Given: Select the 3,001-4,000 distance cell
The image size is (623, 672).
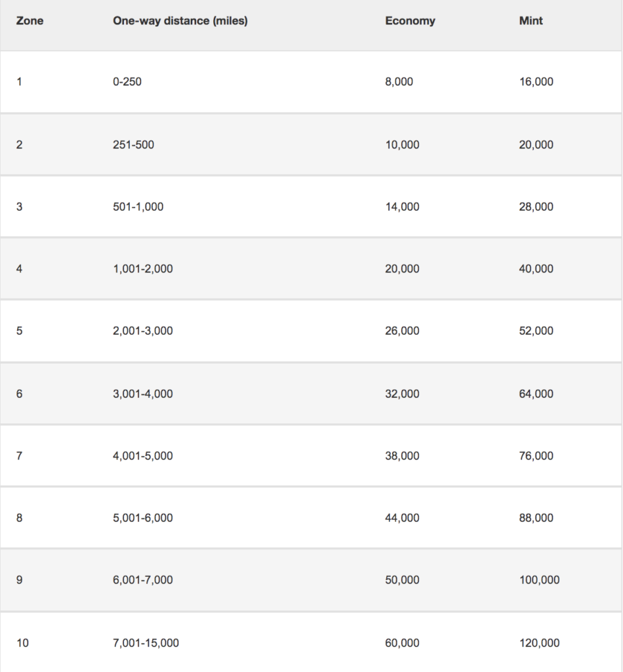Looking at the screenshot, I should coord(142,394).
